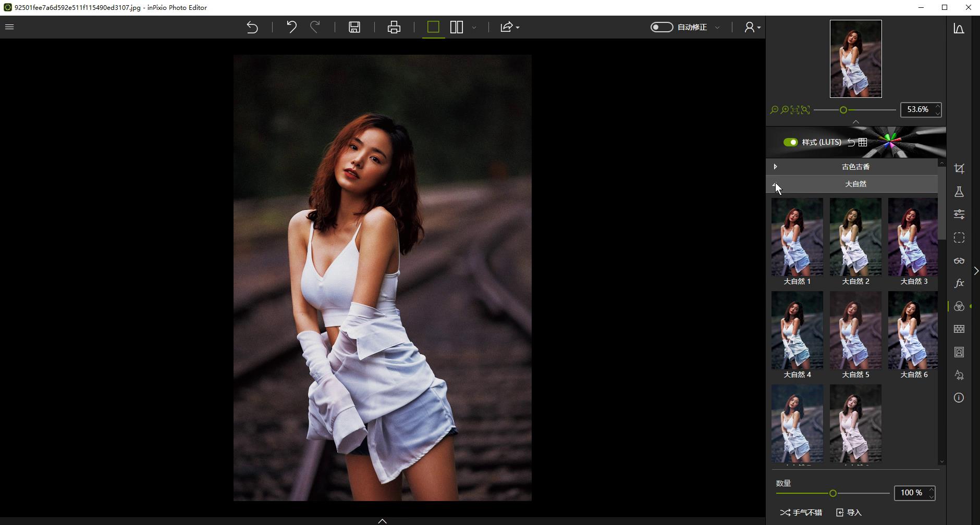Toggle the 样式 (LUTS) switch off
This screenshot has height=525, width=980.
pyautogui.click(x=790, y=142)
